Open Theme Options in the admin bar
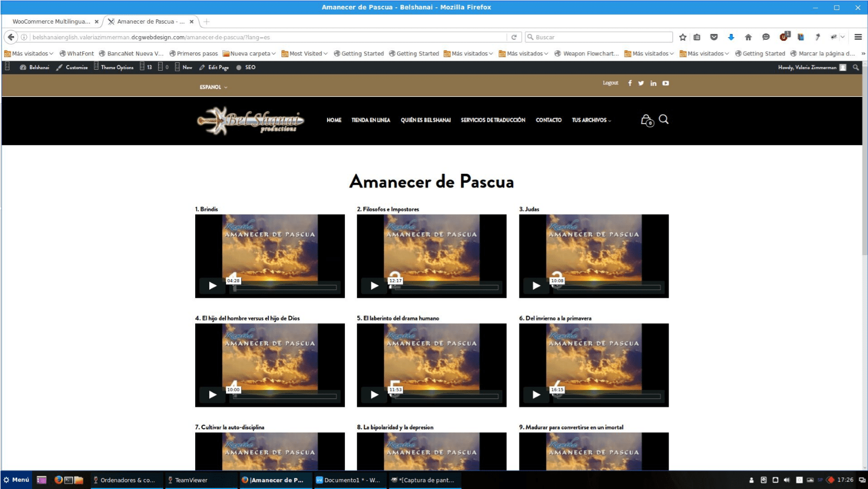 tap(114, 68)
